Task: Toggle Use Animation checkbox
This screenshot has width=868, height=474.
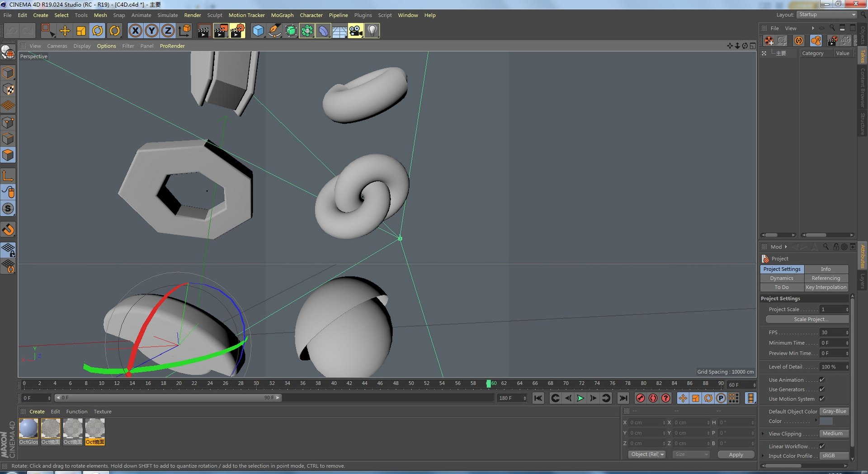Action: coord(822,380)
